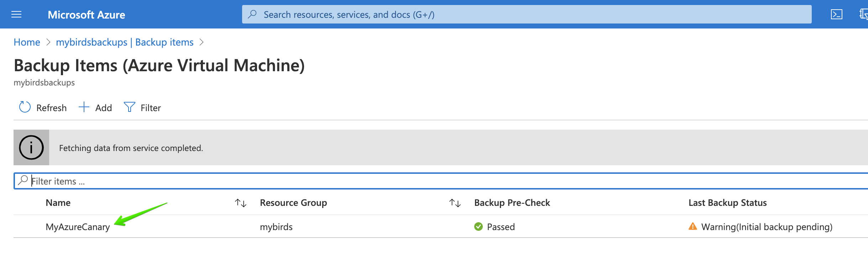Image resolution: width=868 pixels, height=260 pixels.
Task: Open Cloud Shell from the top bar
Action: (836, 14)
